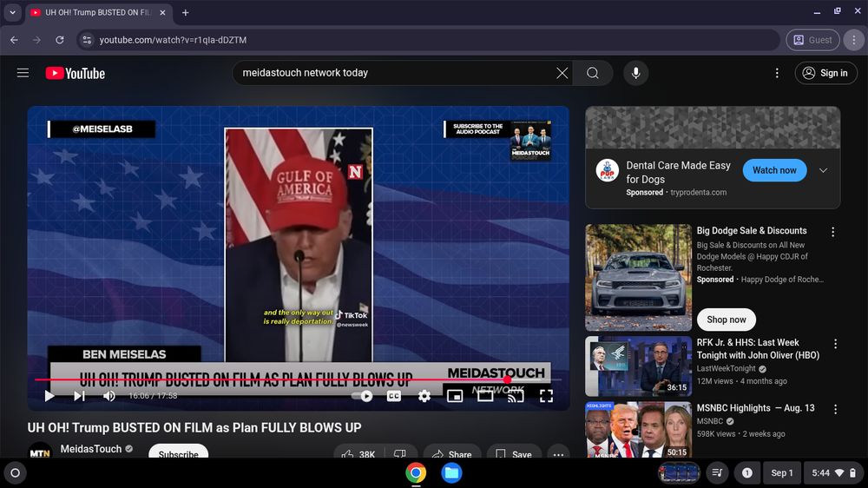The width and height of the screenshot is (868, 488).
Task: Toggle closed captions CC
Action: pos(393,395)
